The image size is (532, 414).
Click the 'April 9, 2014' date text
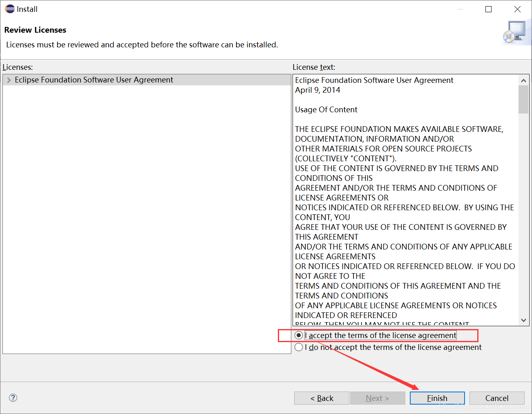click(317, 90)
